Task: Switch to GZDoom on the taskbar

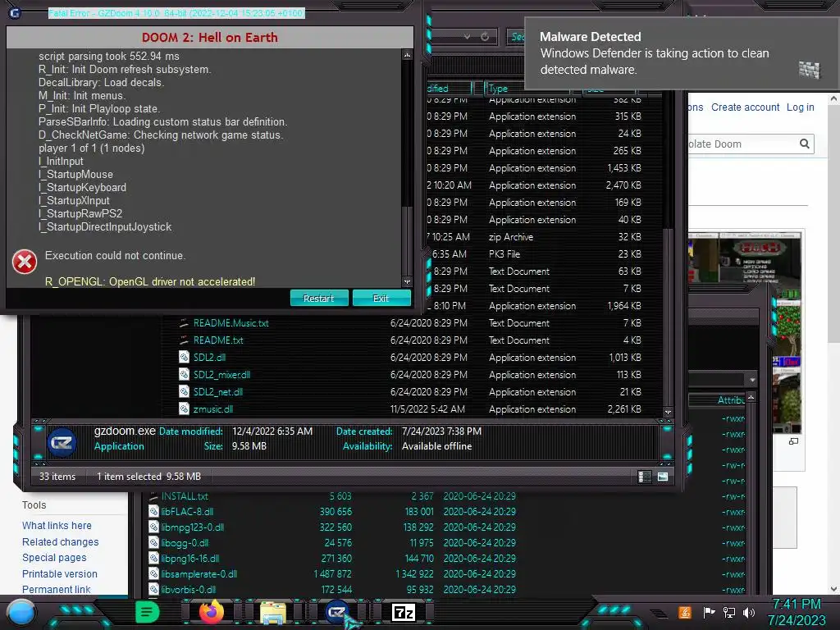Action: point(337,612)
